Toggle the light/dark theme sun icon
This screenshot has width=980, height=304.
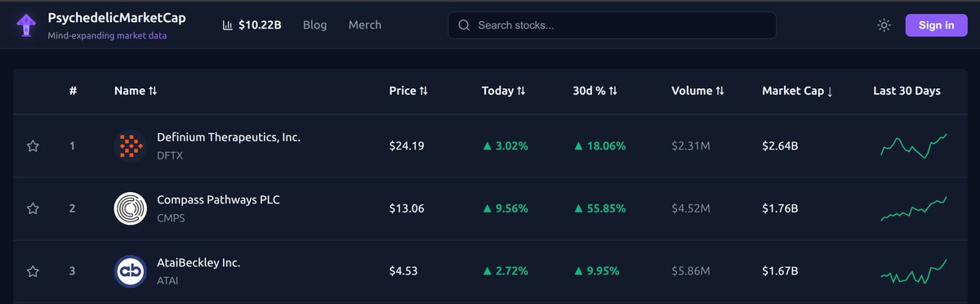tap(884, 25)
